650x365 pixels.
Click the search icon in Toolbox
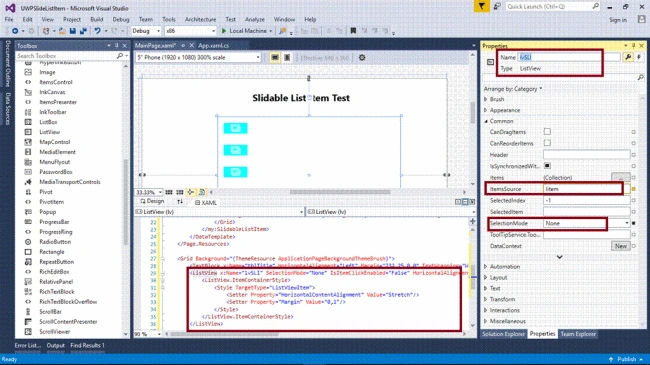(120, 56)
